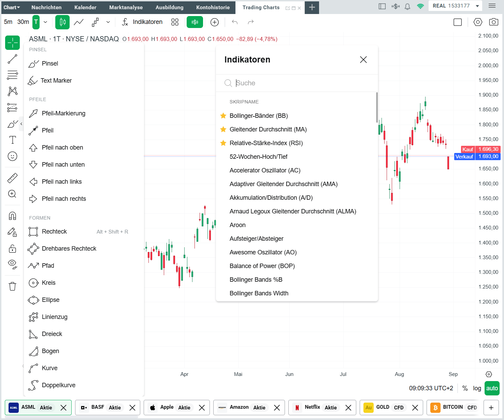Open the Chart main menu dropdown
Image resolution: width=504 pixels, height=420 pixels.
click(12, 7)
